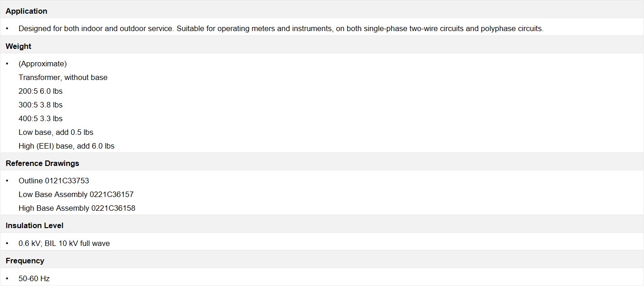Screen dimensions: 644x288
Task: Select the 50-60 Hz value
Action: [34, 278]
